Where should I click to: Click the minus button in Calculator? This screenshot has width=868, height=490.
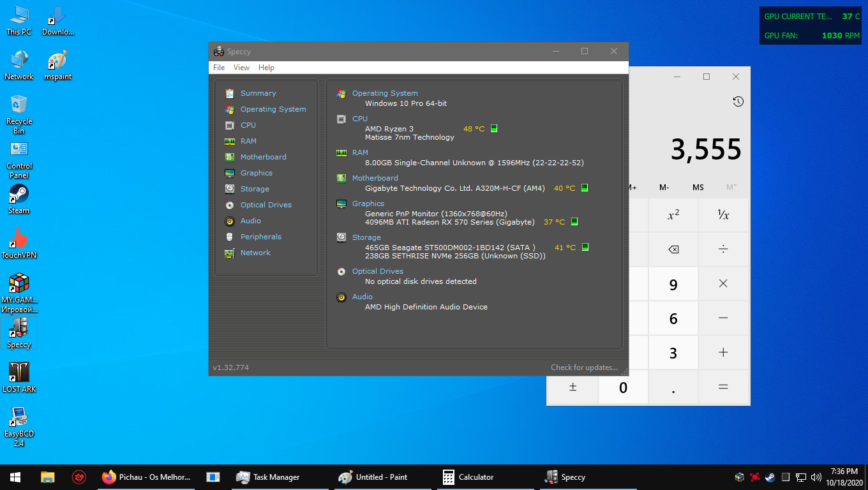723,318
